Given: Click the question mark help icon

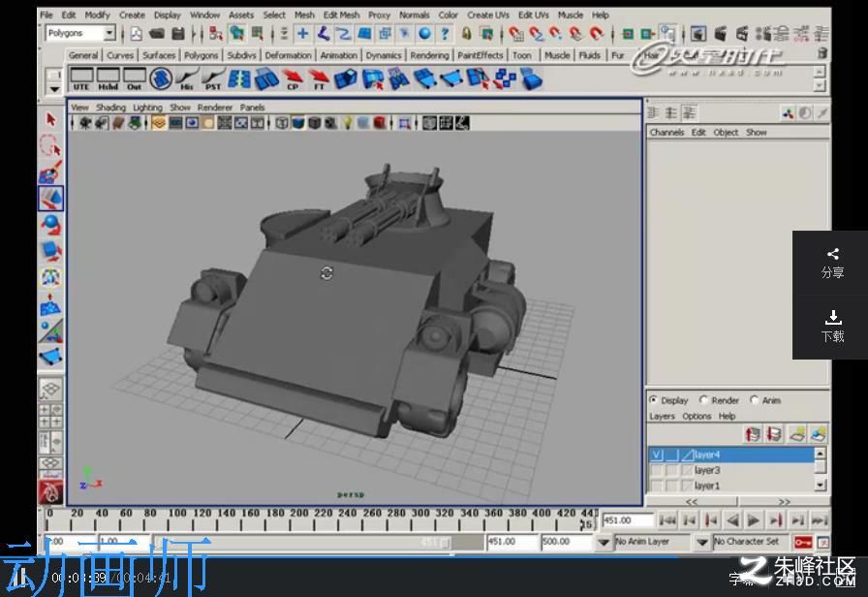Looking at the screenshot, I should 445,34.
